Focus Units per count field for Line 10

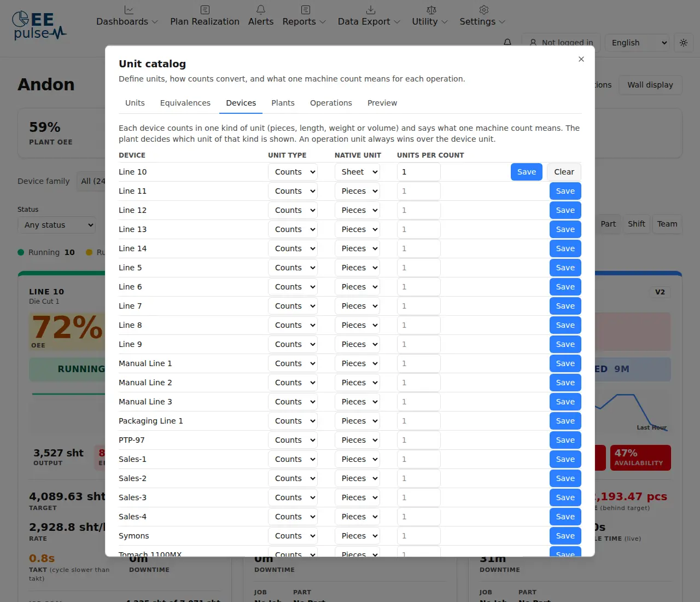tap(419, 172)
